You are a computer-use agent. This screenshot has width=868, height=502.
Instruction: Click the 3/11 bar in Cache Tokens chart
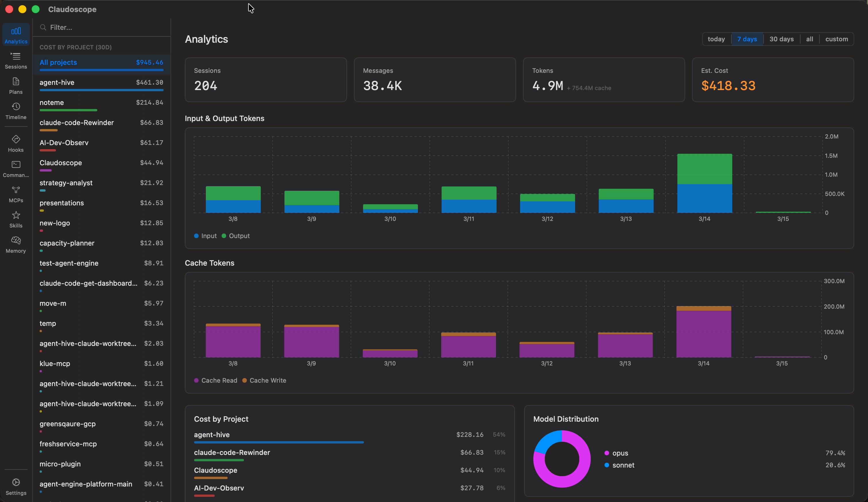(468, 345)
